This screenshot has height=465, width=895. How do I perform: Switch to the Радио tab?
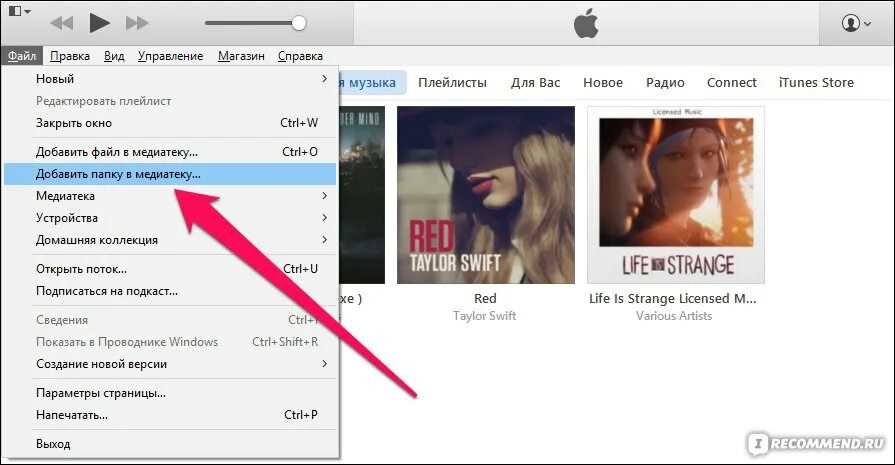[x=665, y=83]
